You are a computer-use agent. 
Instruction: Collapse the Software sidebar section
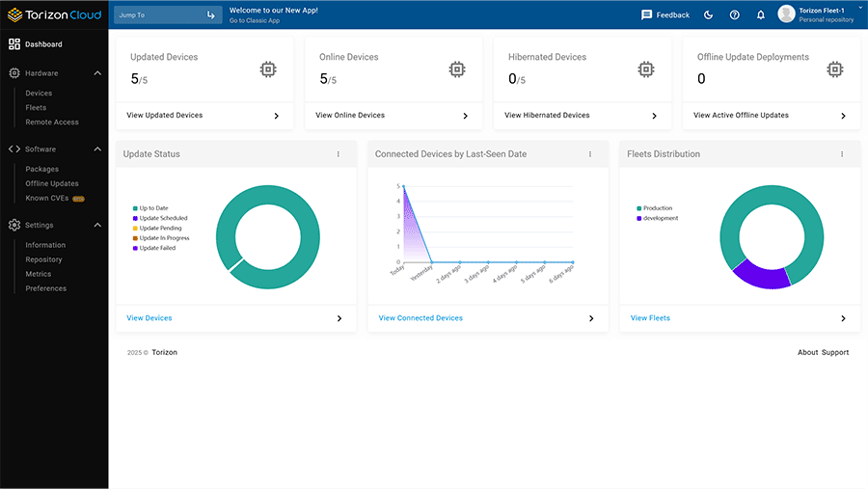point(97,149)
